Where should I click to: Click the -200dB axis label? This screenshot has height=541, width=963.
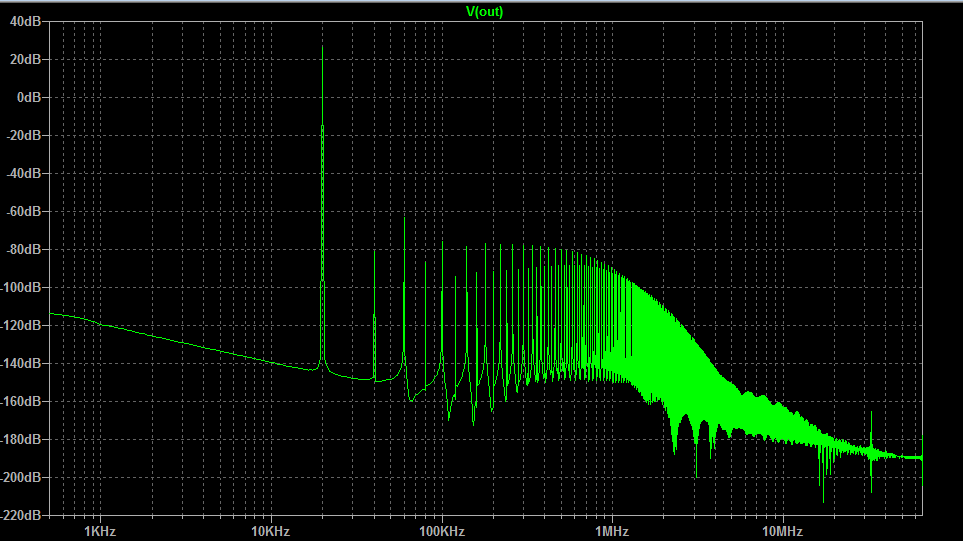tap(21, 478)
